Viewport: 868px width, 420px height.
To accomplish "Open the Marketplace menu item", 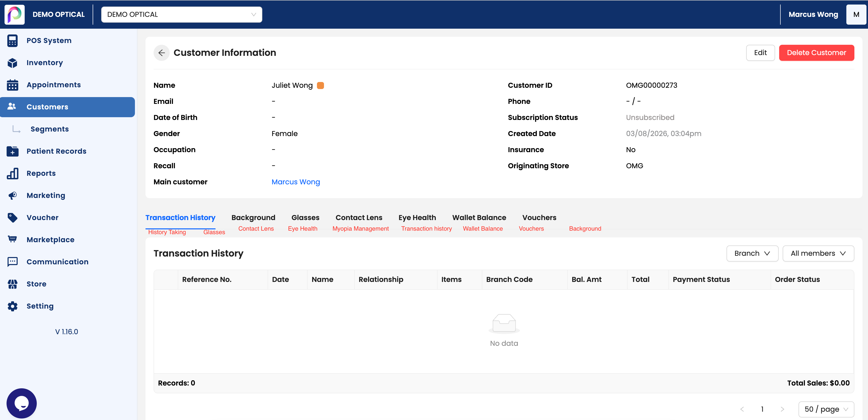I will pos(67,240).
